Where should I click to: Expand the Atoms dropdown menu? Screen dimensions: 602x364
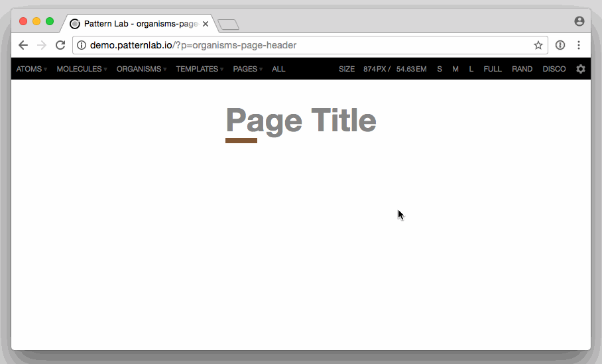click(31, 69)
